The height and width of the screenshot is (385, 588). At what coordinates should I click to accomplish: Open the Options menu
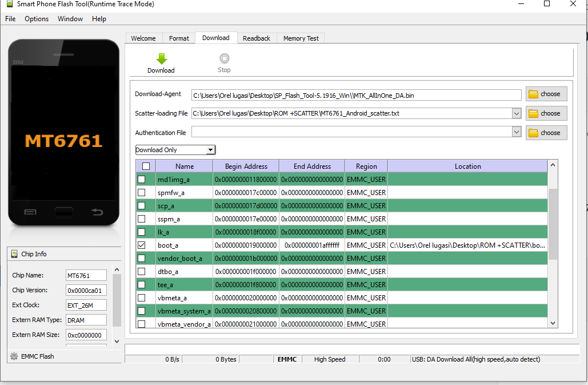coord(37,19)
